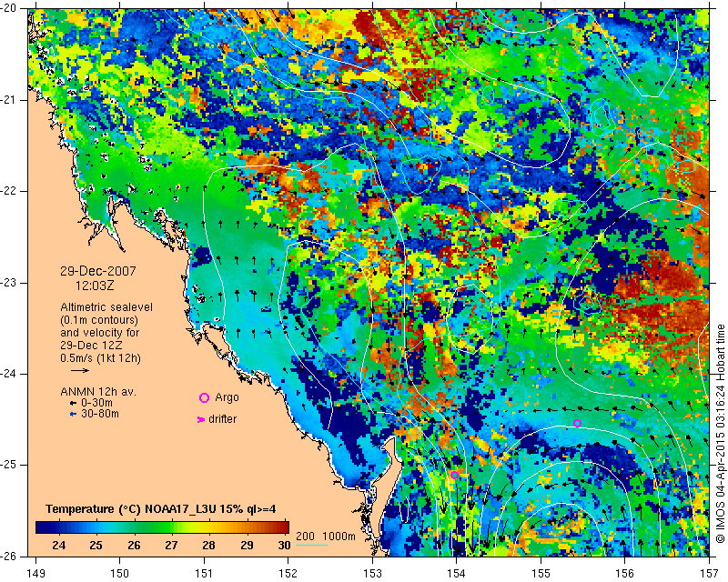Click the latitude axis label -26
Image resolution: width=728 pixels, height=582 pixels.
click(9, 556)
